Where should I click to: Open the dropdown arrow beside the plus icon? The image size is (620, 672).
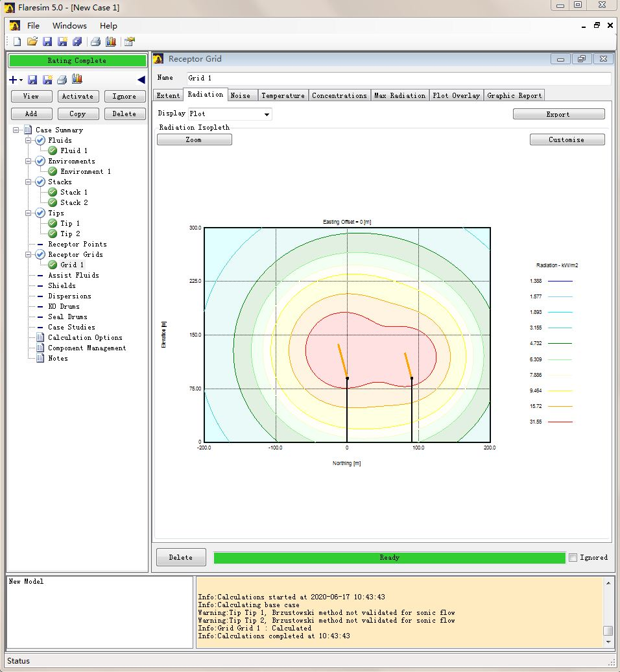click(21, 80)
